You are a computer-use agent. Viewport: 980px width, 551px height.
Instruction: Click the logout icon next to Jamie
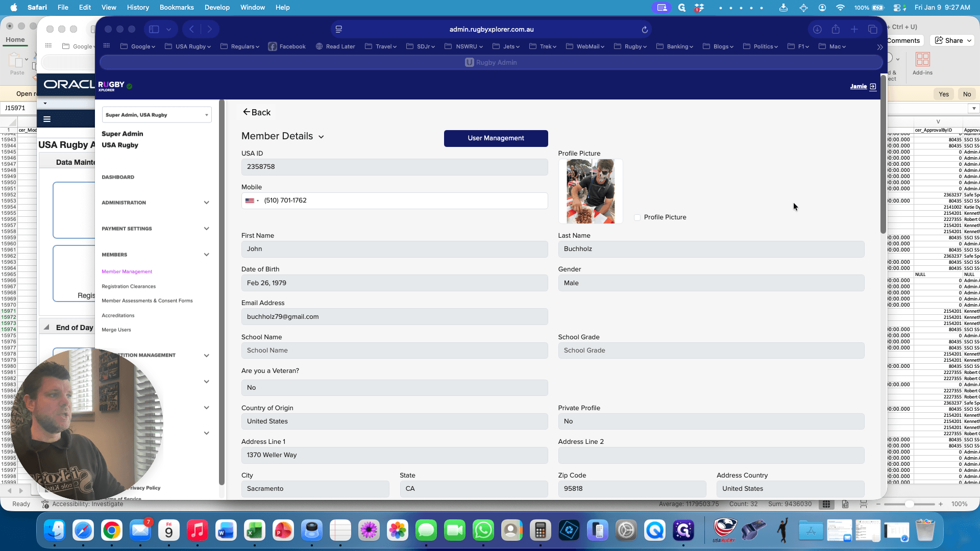(873, 87)
